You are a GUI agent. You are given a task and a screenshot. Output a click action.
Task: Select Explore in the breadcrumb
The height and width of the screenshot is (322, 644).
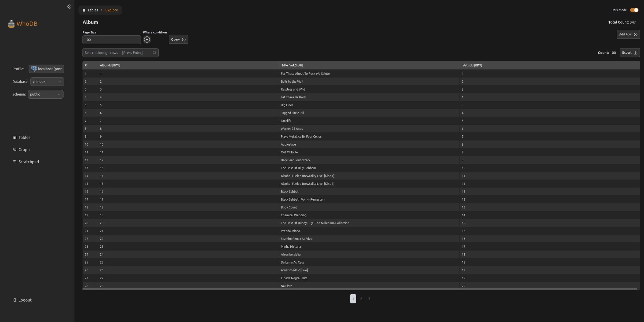pos(111,10)
